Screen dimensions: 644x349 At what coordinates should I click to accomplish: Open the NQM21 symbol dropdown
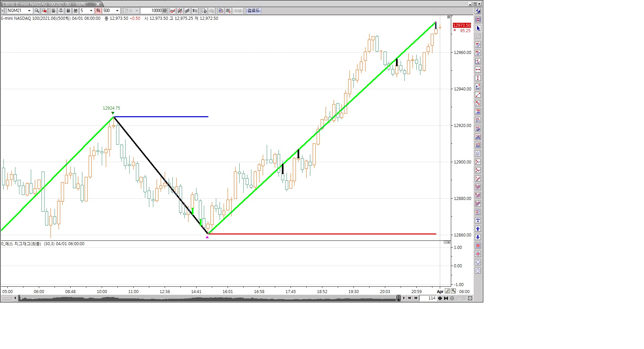tap(29, 11)
